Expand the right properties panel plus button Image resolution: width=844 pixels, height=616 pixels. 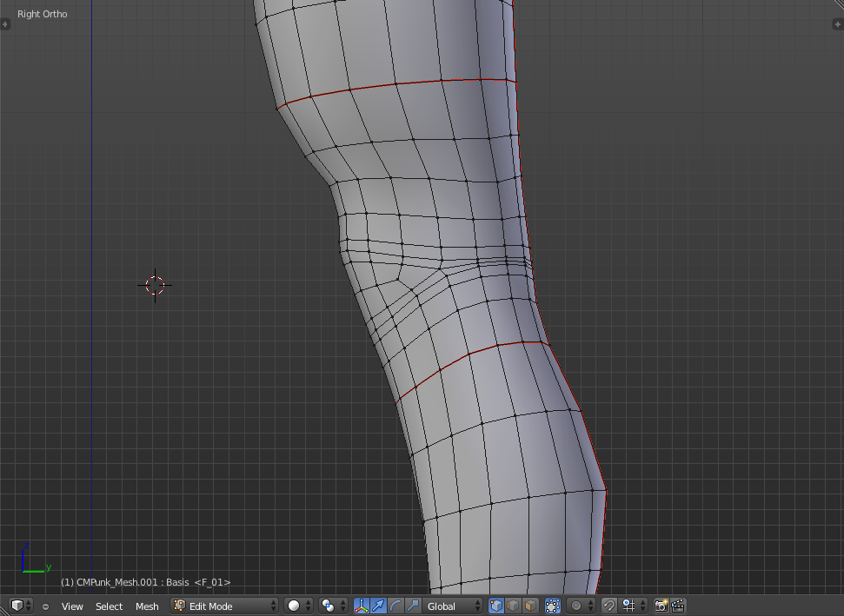coord(838,23)
